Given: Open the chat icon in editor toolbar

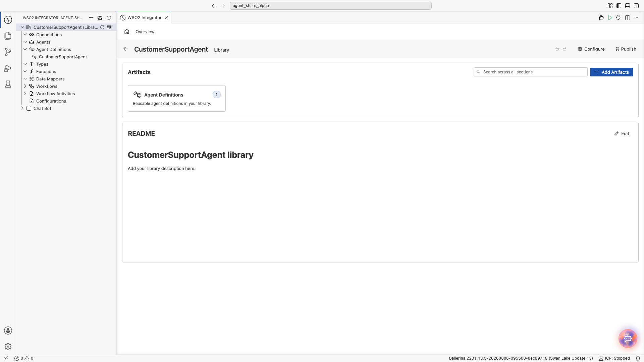Looking at the screenshot, I should tap(601, 18).
